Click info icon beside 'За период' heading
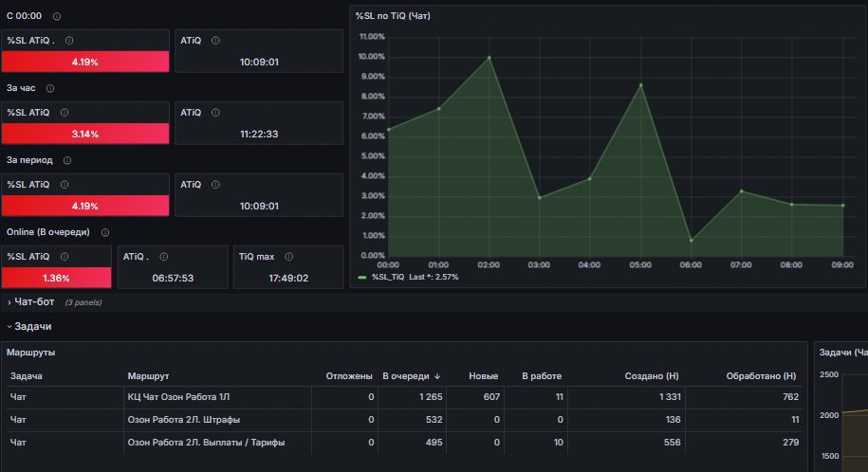868x472 pixels. coord(67,160)
